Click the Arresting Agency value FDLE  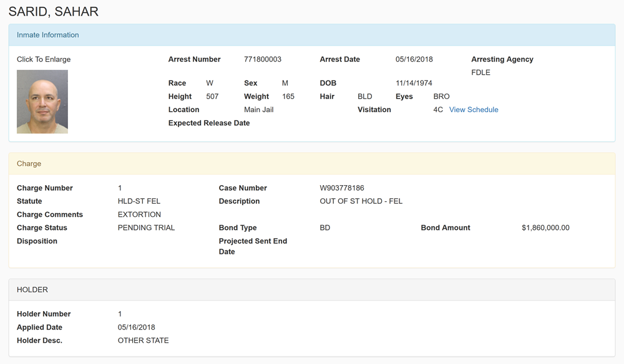point(480,72)
